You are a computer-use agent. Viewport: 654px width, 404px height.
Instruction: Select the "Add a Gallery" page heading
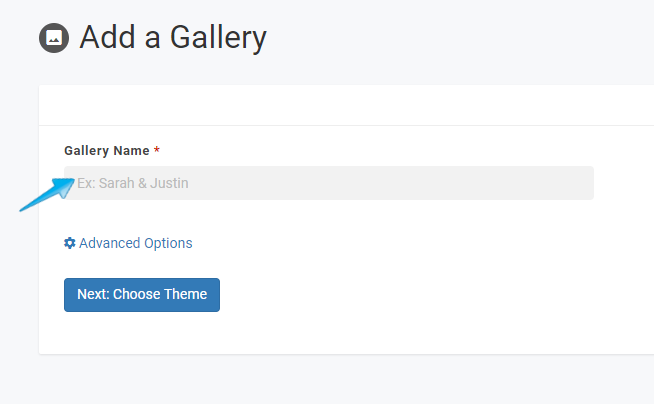coord(173,38)
